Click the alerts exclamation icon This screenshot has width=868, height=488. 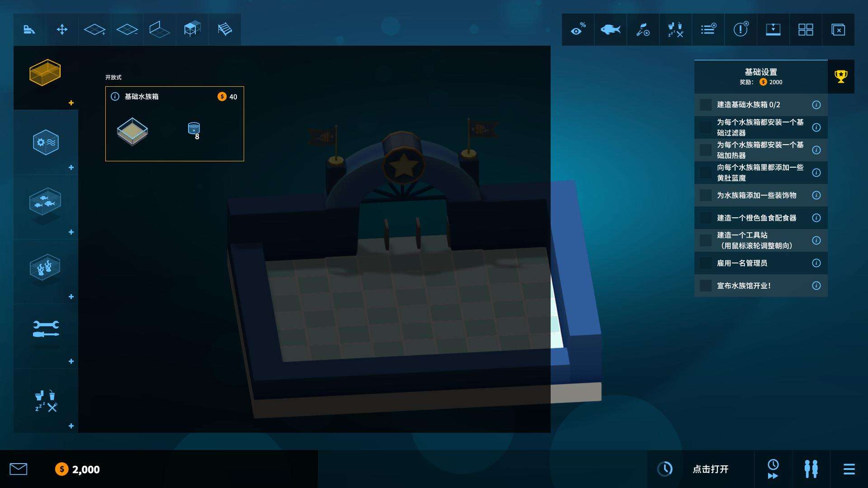click(x=741, y=30)
